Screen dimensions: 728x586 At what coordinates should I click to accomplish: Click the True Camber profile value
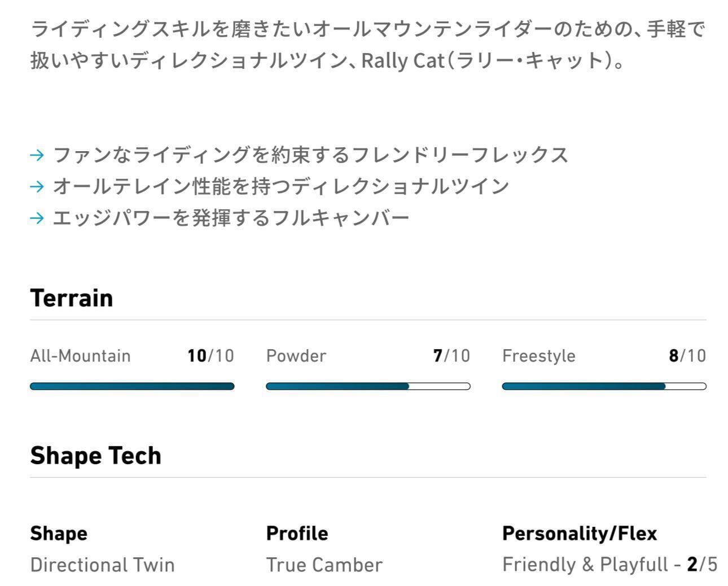click(x=324, y=565)
